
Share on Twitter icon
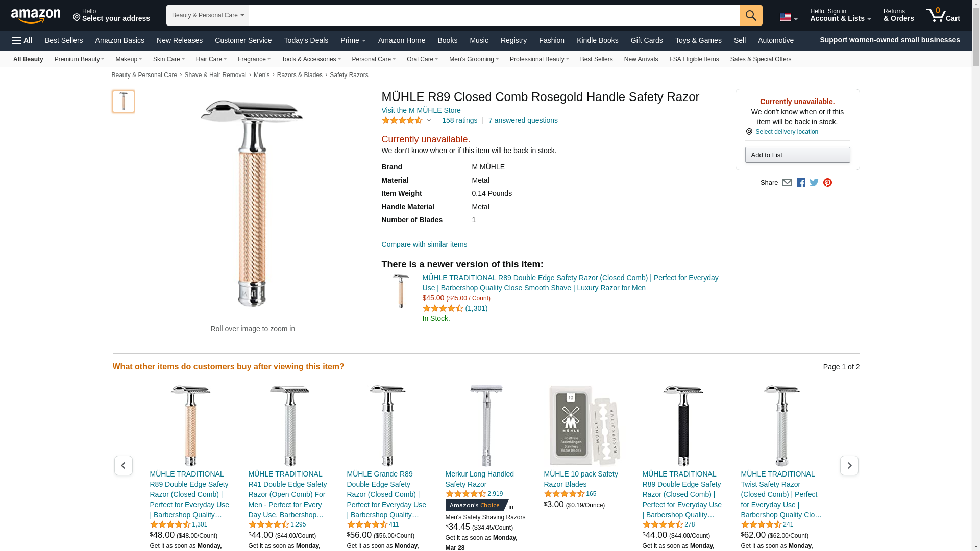(814, 183)
